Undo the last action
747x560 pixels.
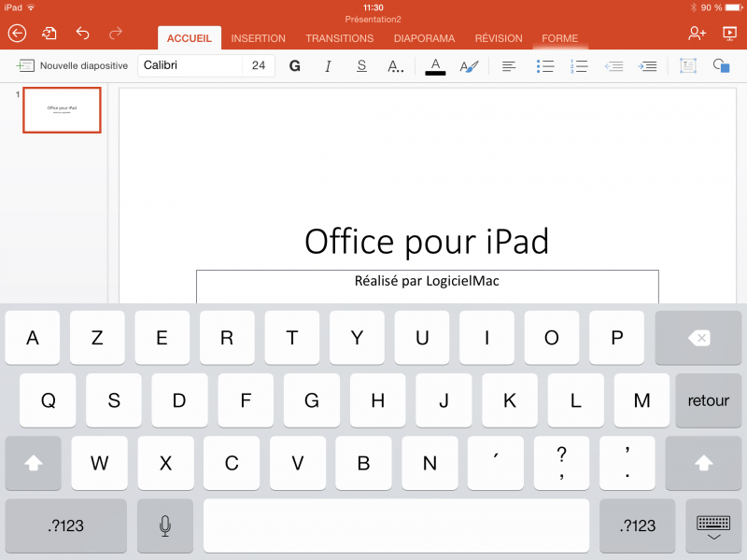click(x=82, y=33)
